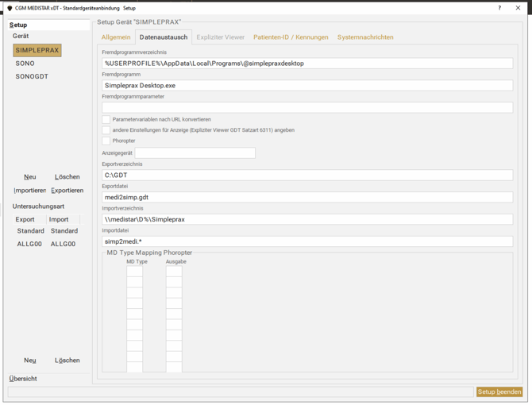
Task: Click Importdatei field simp2medi.*
Action: pyautogui.click(x=307, y=241)
